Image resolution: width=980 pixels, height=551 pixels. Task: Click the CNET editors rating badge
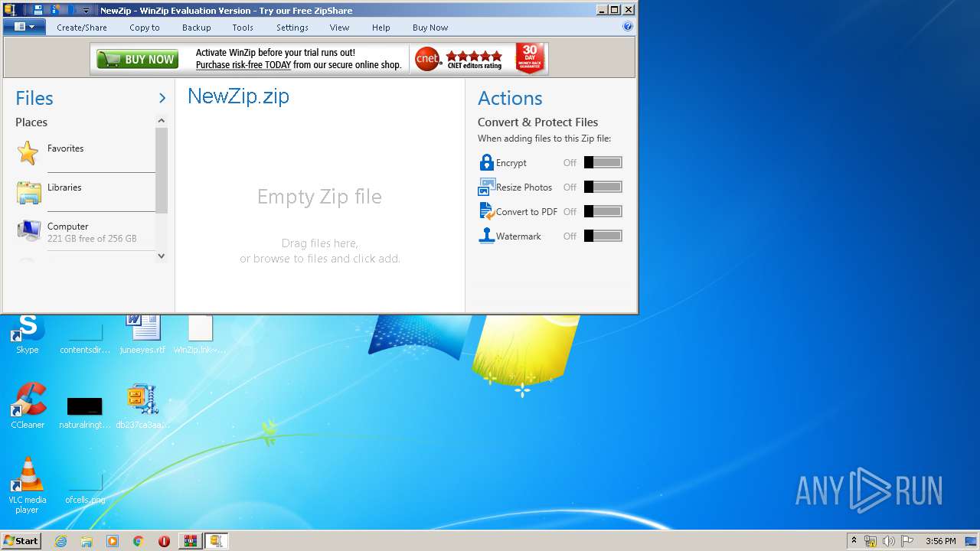[459, 59]
